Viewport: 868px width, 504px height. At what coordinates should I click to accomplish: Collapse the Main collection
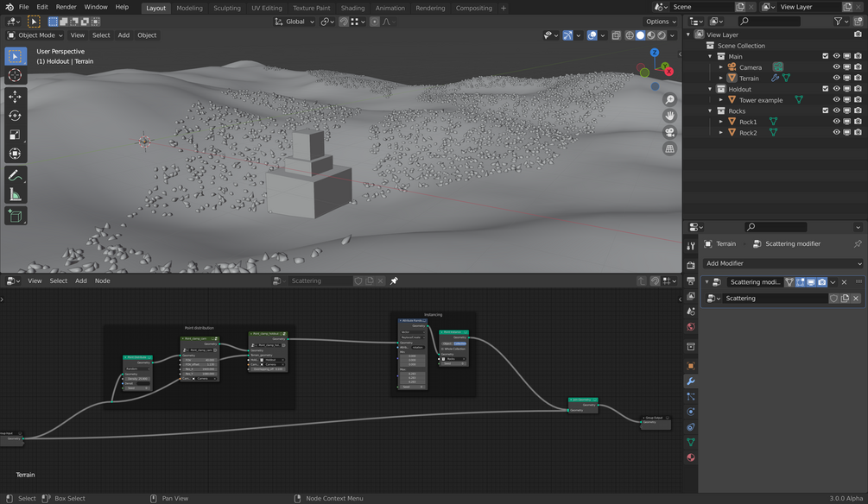click(710, 56)
